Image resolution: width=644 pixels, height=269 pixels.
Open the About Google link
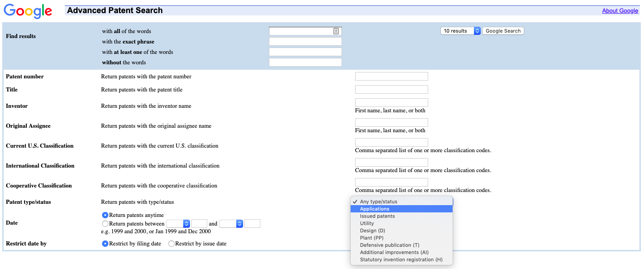click(x=620, y=10)
